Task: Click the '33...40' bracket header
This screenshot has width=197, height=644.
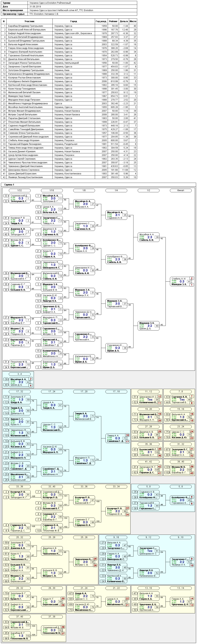Action: pos(52,486)
